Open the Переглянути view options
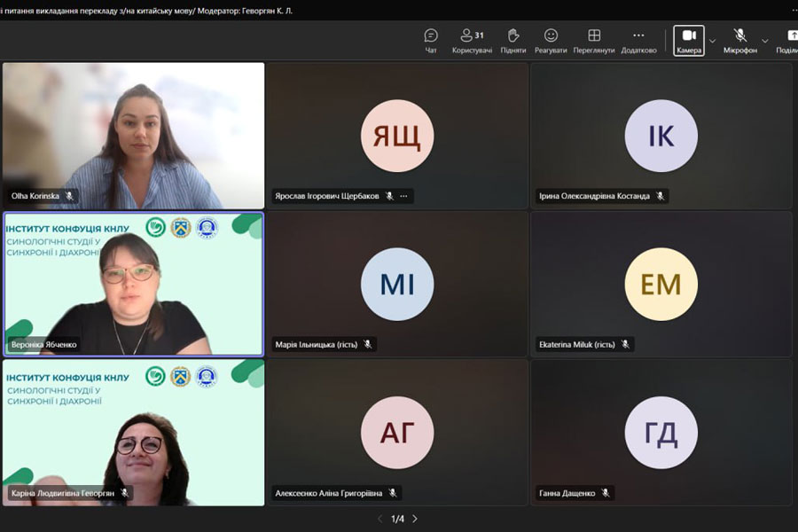Screen dimensions: 798x532 [594, 40]
